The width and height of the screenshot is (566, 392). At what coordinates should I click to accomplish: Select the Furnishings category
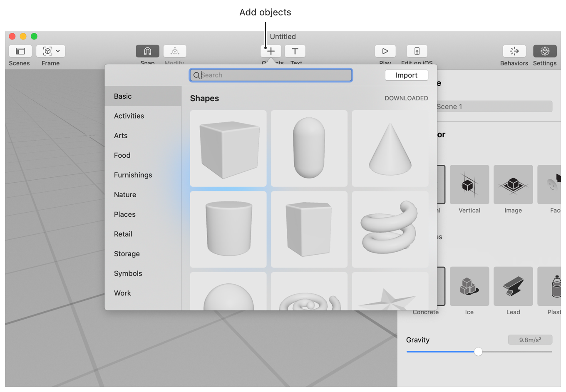133,175
